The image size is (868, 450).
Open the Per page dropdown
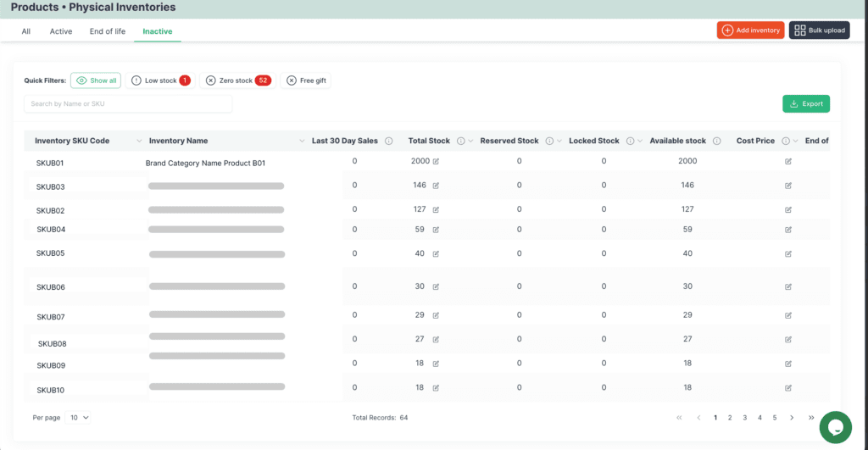(x=77, y=417)
